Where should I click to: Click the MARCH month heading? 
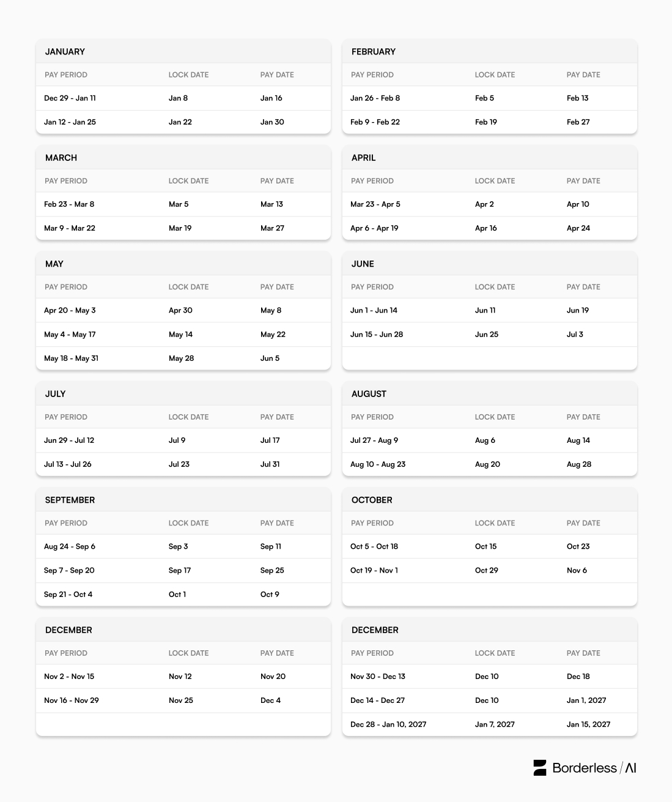tap(61, 158)
